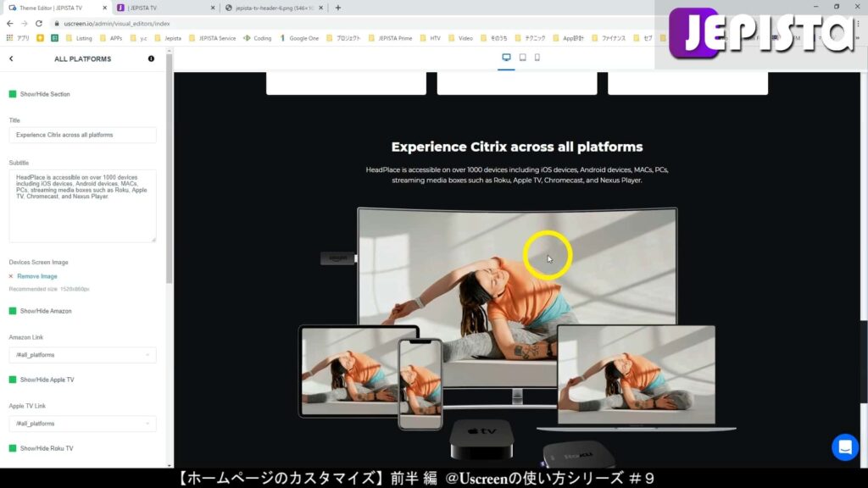Click the Title input field
The image size is (868, 488).
click(82, 135)
